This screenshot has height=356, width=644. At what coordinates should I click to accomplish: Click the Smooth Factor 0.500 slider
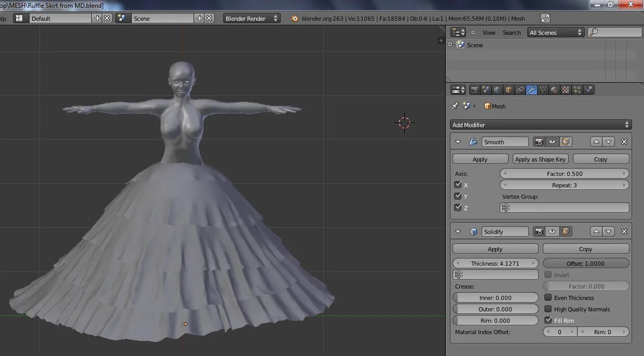(x=564, y=174)
